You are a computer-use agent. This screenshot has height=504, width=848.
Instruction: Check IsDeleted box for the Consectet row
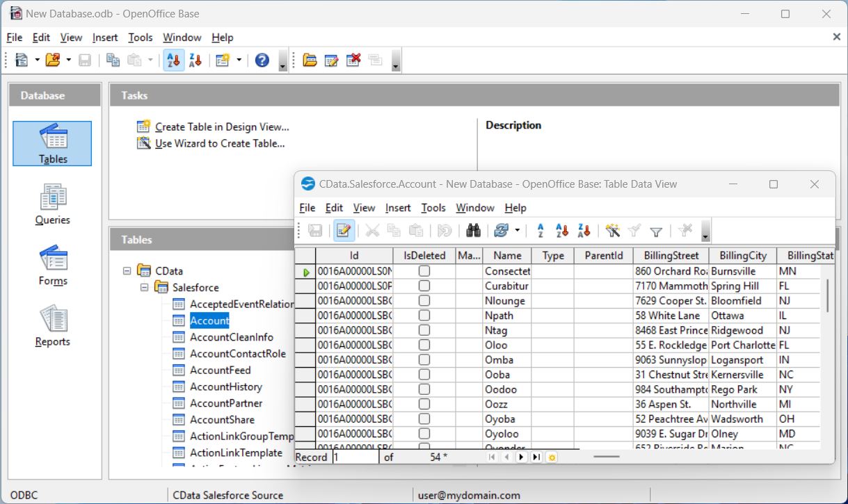coord(424,271)
